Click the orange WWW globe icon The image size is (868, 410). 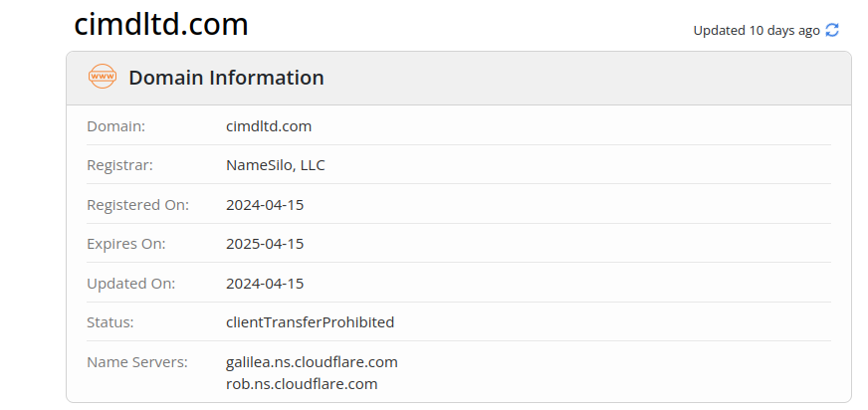point(103,77)
